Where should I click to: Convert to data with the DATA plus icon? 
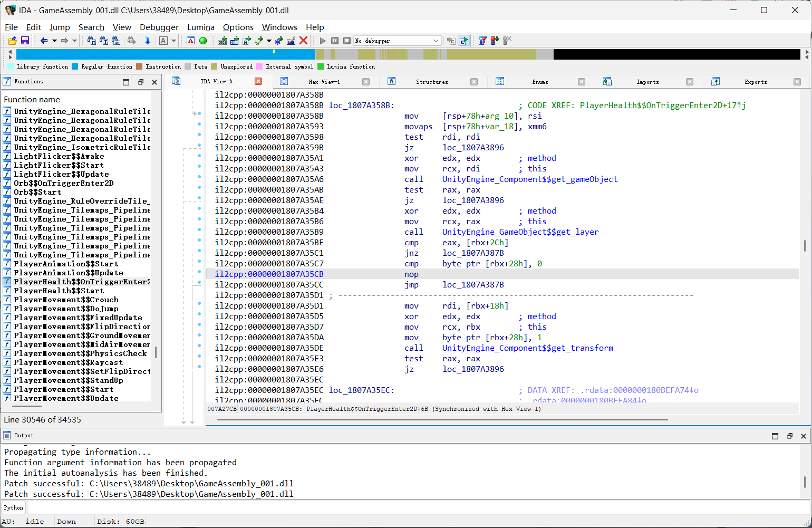235,41
